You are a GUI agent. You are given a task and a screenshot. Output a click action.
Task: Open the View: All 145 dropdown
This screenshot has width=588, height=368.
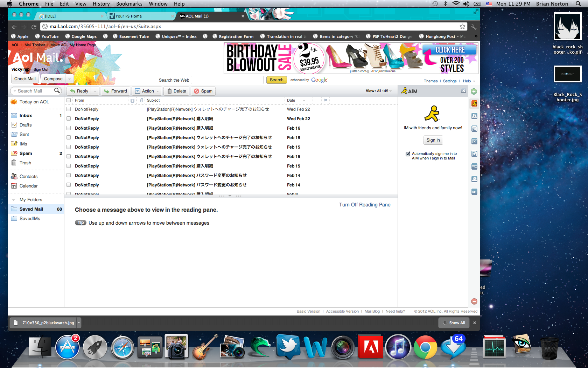[379, 91]
